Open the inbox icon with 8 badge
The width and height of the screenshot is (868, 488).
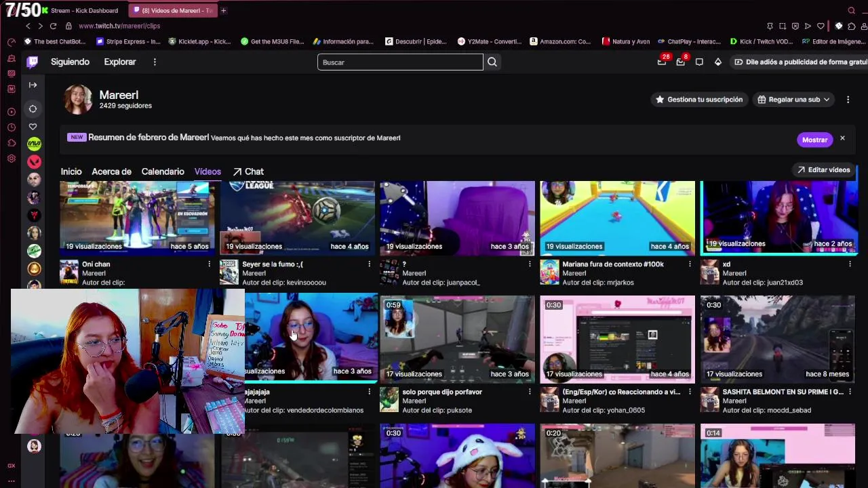coord(680,62)
